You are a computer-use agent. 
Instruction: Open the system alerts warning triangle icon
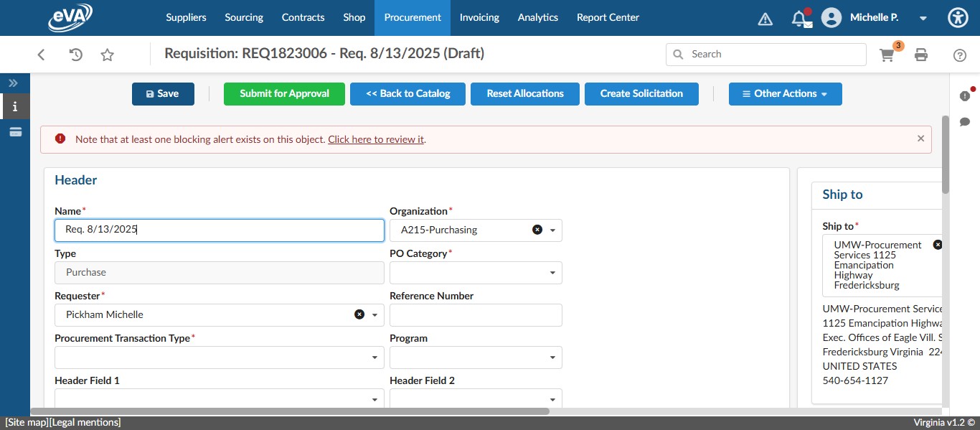pyautogui.click(x=765, y=18)
